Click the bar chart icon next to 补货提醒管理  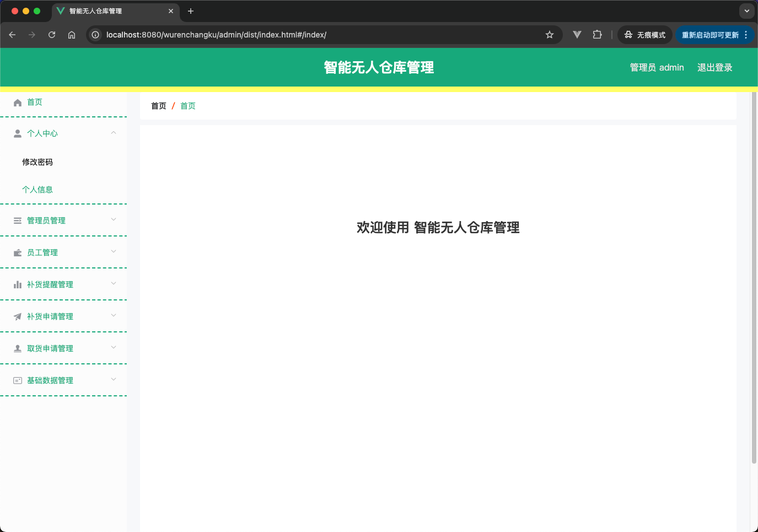pyautogui.click(x=18, y=284)
